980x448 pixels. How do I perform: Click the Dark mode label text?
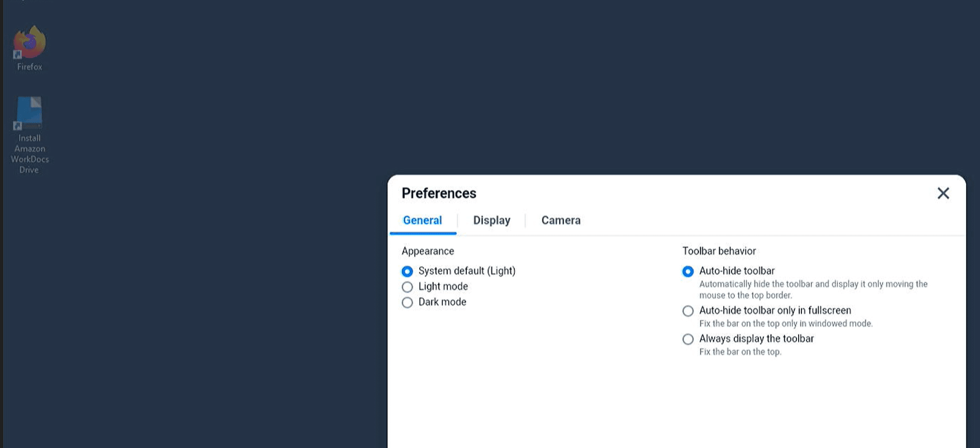(x=442, y=302)
